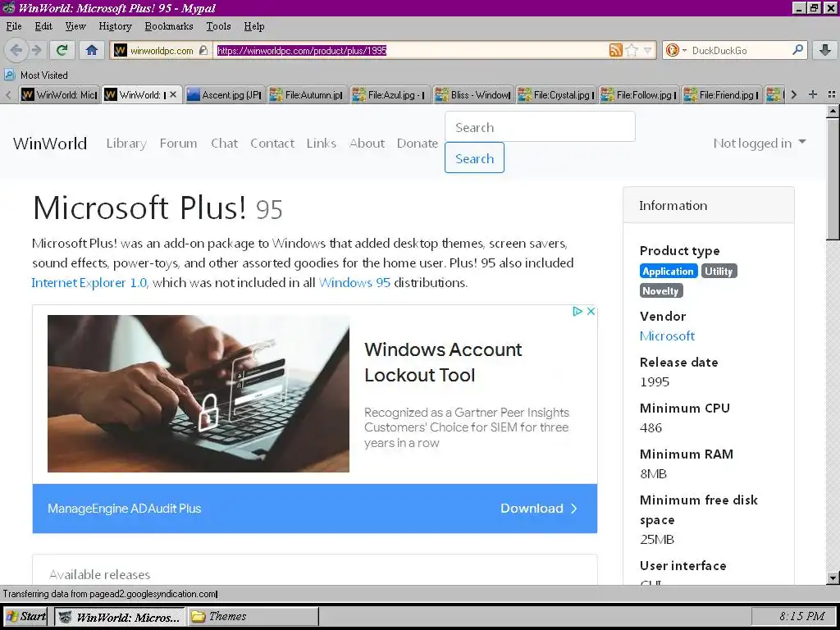Viewport: 840px width, 630px height.
Task: Open a new tab with plus
Action: pyautogui.click(x=813, y=94)
